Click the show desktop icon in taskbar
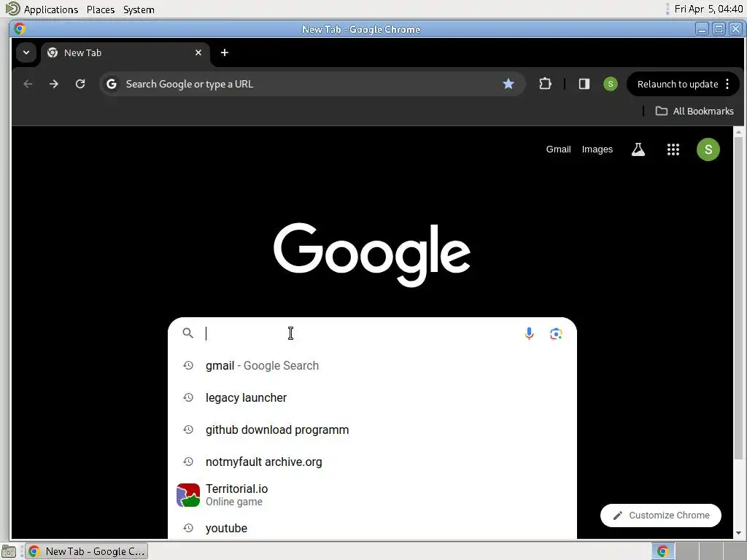The width and height of the screenshot is (747, 560). coord(9,551)
